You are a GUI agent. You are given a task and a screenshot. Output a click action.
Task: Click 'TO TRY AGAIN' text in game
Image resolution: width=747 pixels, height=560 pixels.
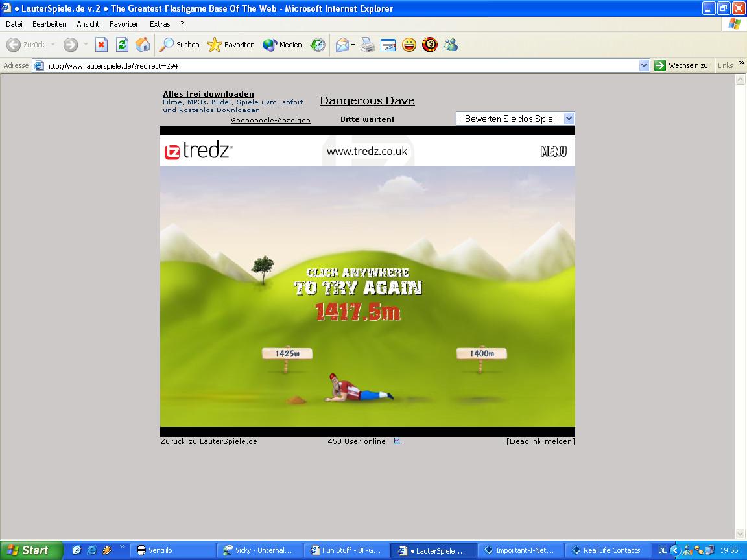tap(358, 288)
